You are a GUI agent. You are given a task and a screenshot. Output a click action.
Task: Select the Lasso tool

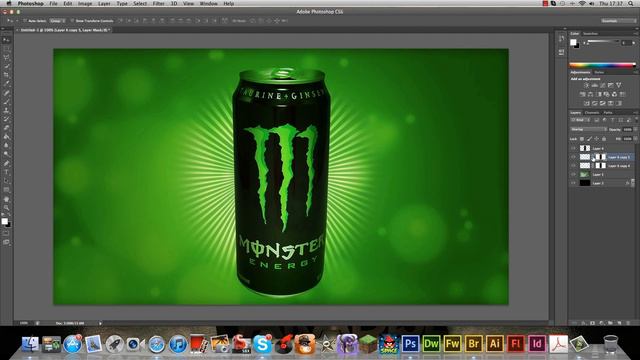(7, 58)
